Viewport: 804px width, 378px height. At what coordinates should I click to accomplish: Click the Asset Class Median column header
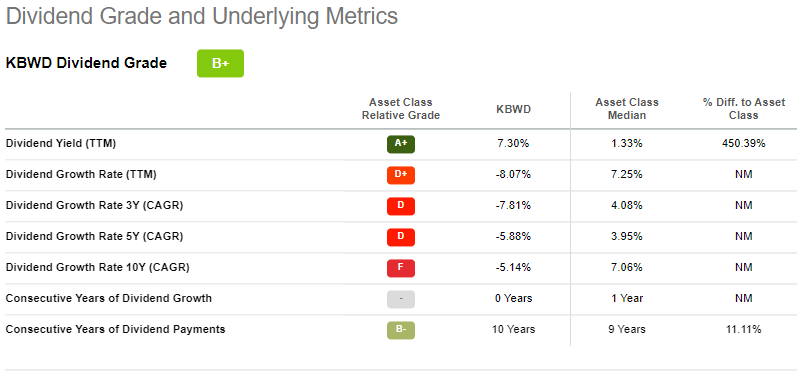click(x=627, y=109)
